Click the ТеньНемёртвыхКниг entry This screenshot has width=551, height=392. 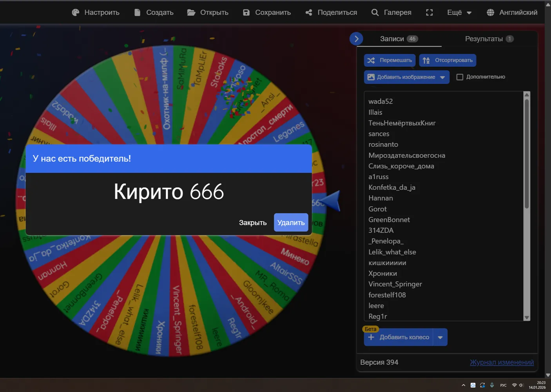click(x=402, y=123)
